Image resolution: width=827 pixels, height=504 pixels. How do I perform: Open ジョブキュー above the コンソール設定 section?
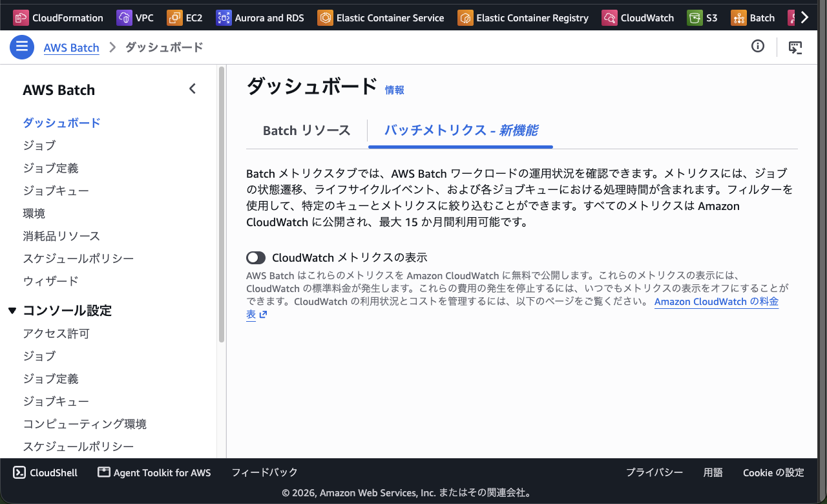56,191
